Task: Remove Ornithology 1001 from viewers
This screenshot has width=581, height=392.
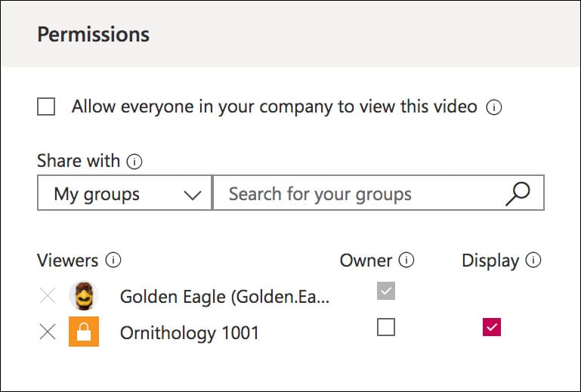Action: 48,332
